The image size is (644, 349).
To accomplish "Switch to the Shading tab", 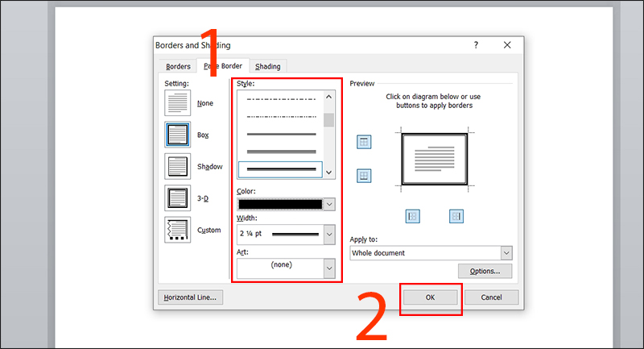I will (268, 66).
